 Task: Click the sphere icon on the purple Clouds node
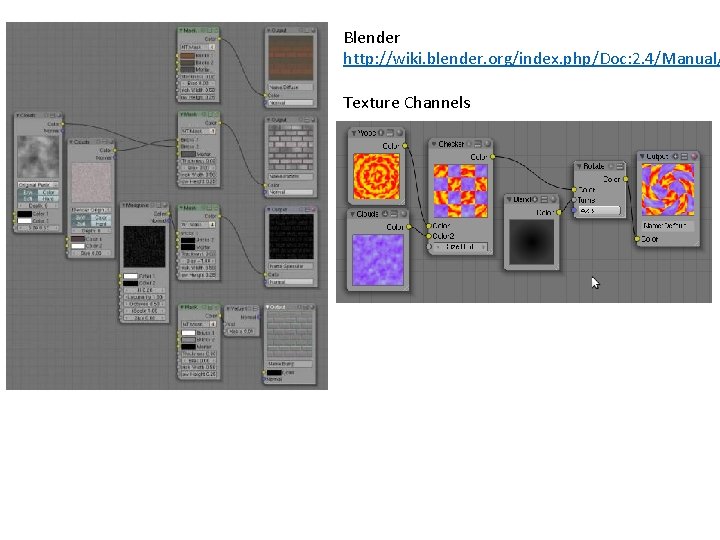click(403, 214)
